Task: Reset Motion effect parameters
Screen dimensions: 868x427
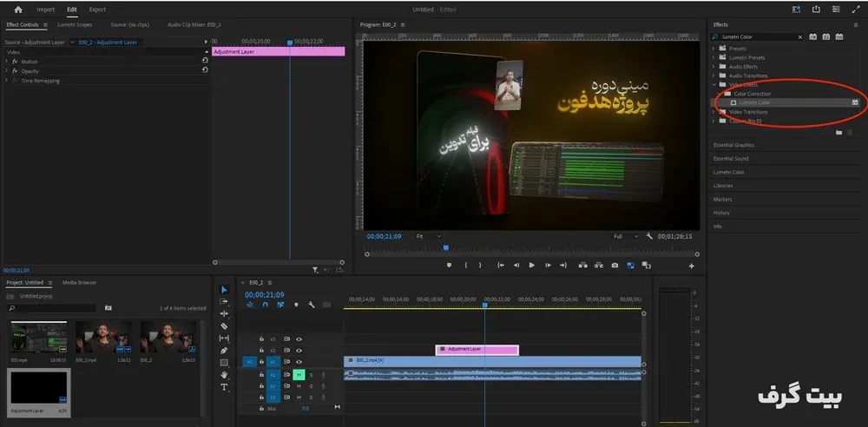Action: (205, 61)
